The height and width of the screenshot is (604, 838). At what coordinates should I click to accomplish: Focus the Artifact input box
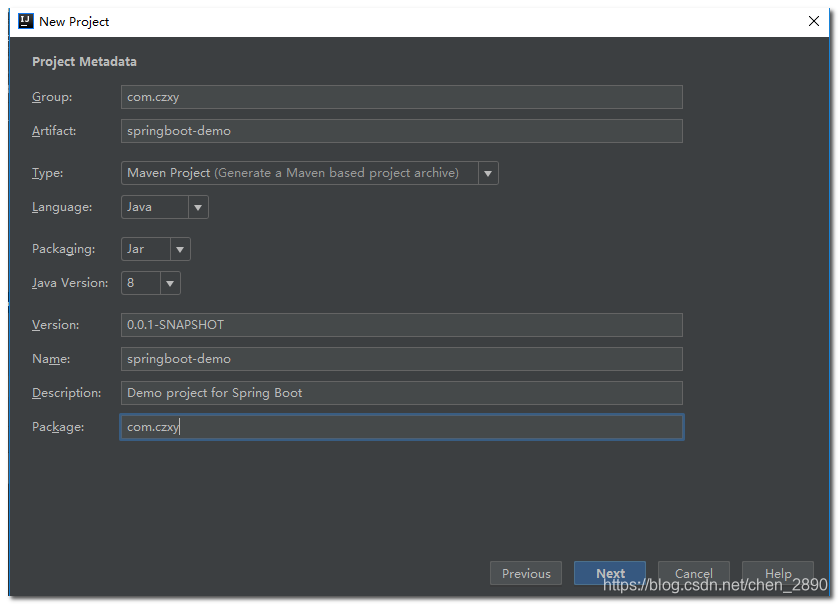[401, 131]
